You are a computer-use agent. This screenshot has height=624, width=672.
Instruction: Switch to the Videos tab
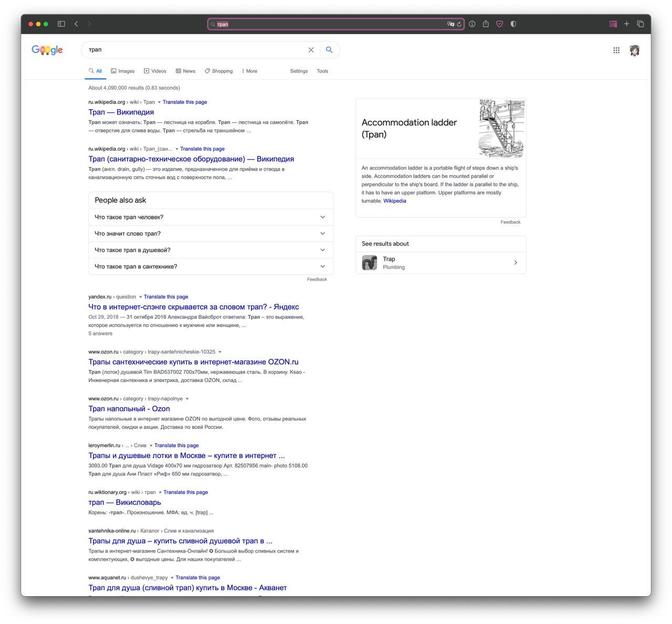[155, 71]
